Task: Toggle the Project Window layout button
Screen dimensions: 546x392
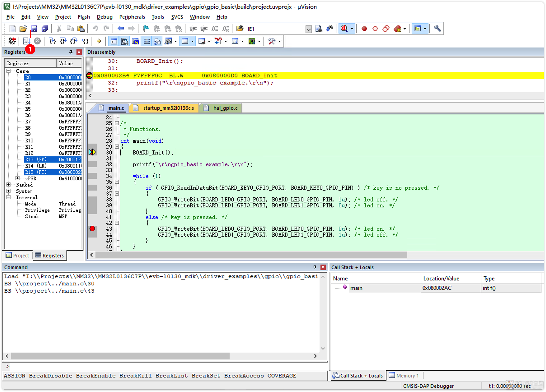Action: 418,29
